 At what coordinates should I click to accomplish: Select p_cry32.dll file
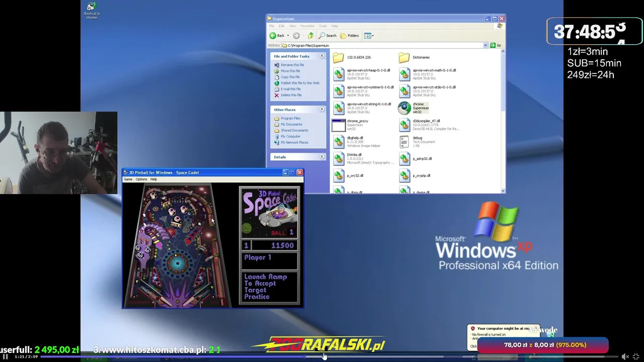[349, 175]
